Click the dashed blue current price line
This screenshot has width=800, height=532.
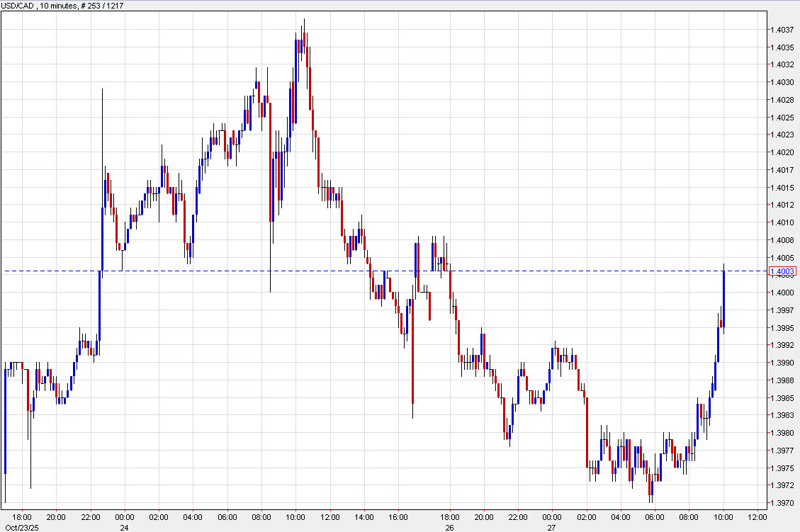(x=496, y=271)
